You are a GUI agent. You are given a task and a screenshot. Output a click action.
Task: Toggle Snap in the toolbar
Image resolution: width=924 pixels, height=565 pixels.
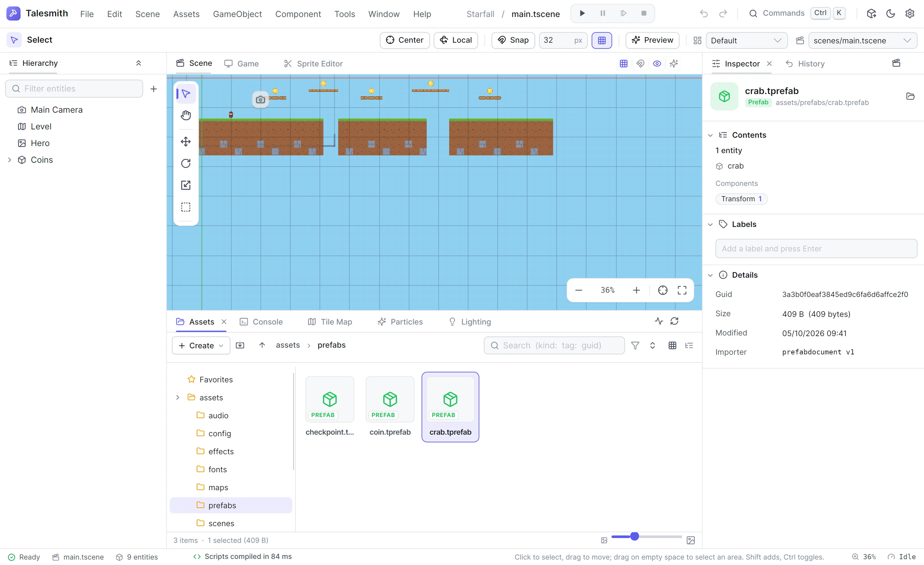click(513, 40)
